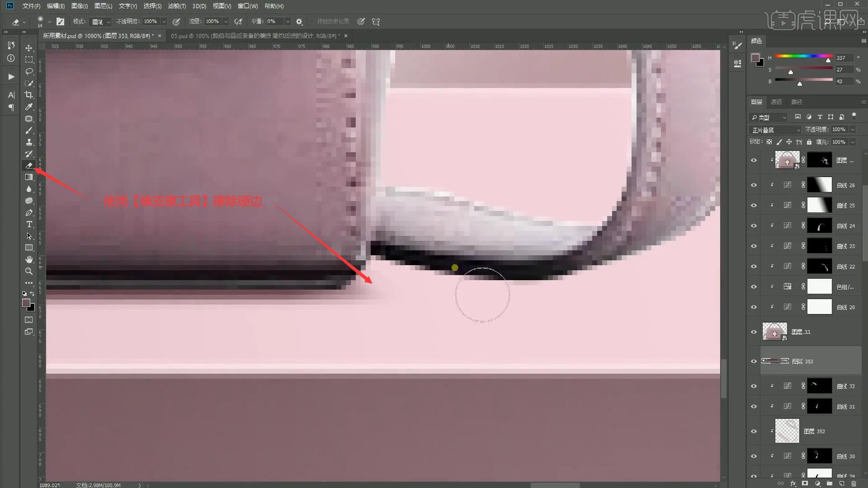Image resolution: width=868 pixels, height=488 pixels.
Task: Switch to the 05.psd document tab
Action: click(255, 36)
